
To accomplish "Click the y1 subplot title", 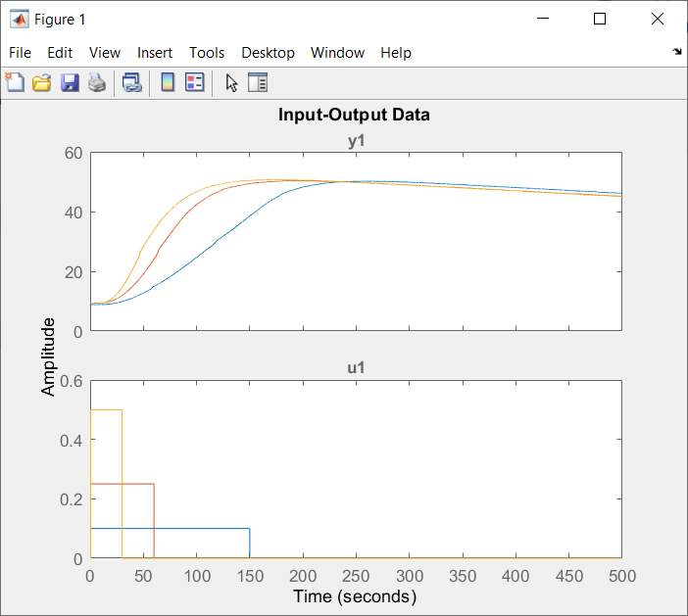I will (x=356, y=141).
